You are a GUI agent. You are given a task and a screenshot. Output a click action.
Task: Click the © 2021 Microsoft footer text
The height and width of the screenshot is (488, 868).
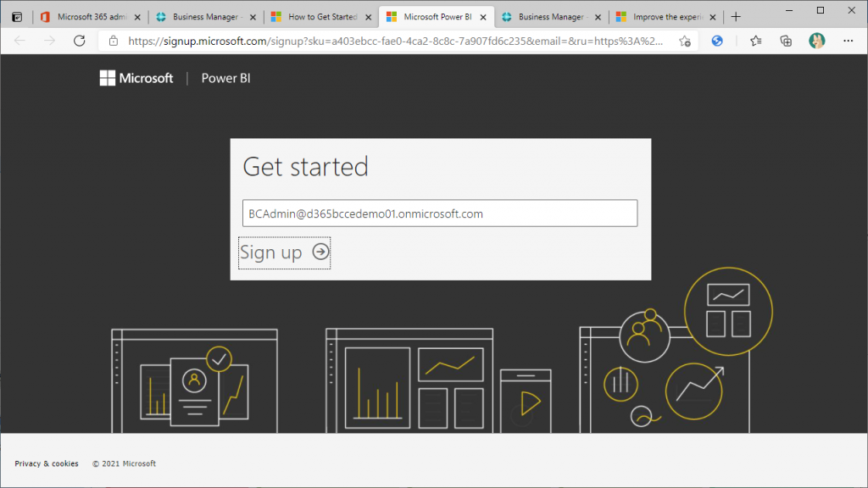pyautogui.click(x=124, y=463)
